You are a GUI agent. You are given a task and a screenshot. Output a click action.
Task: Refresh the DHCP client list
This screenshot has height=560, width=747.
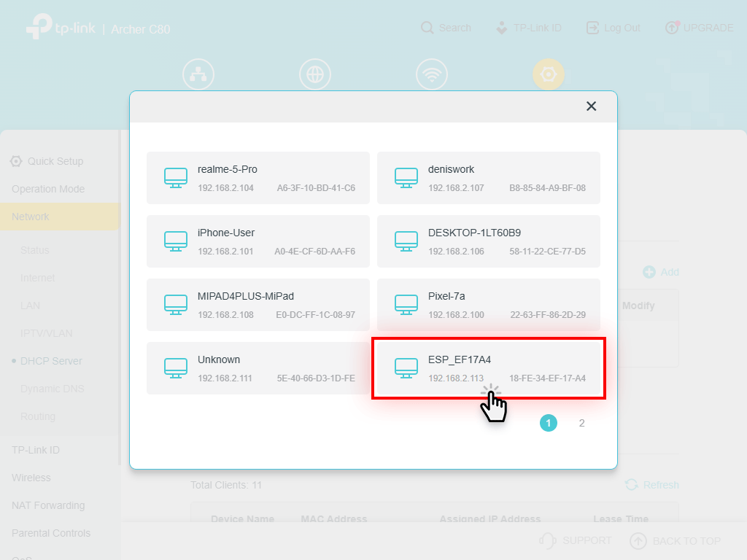coord(651,484)
